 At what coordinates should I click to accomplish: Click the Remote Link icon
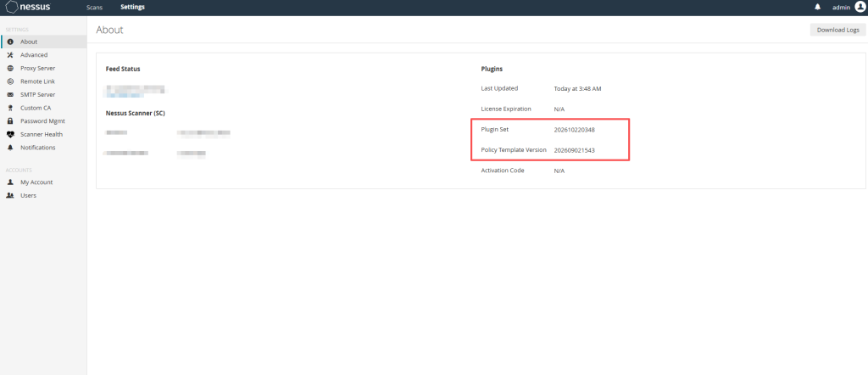point(10,81)
